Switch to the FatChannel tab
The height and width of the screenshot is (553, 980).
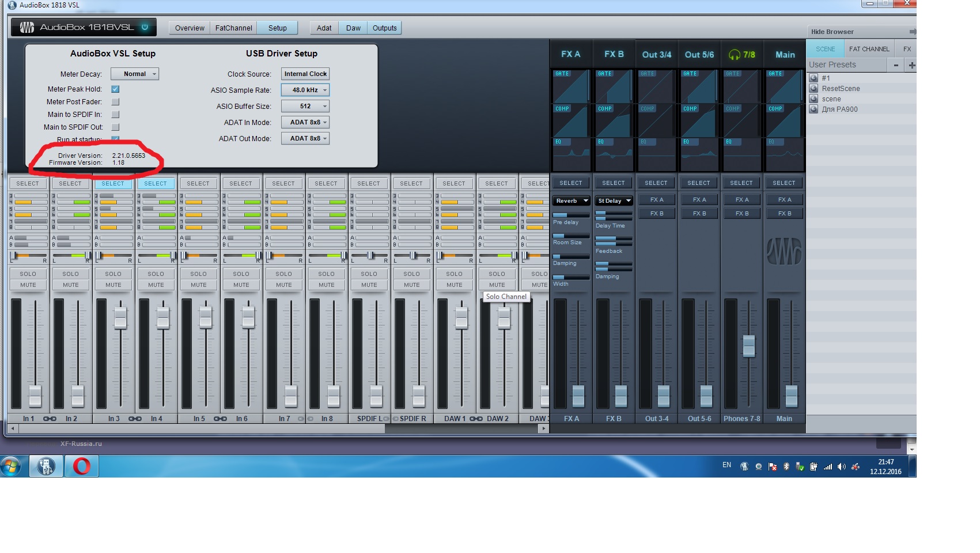pos(233,28)
